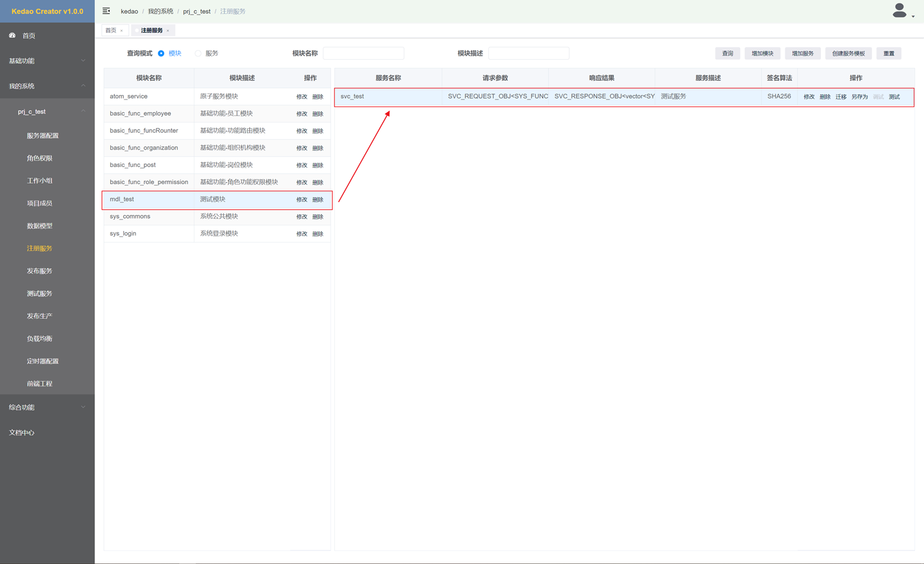Focus the 模块名称 input field
The image size is (924, 564).
363,53
